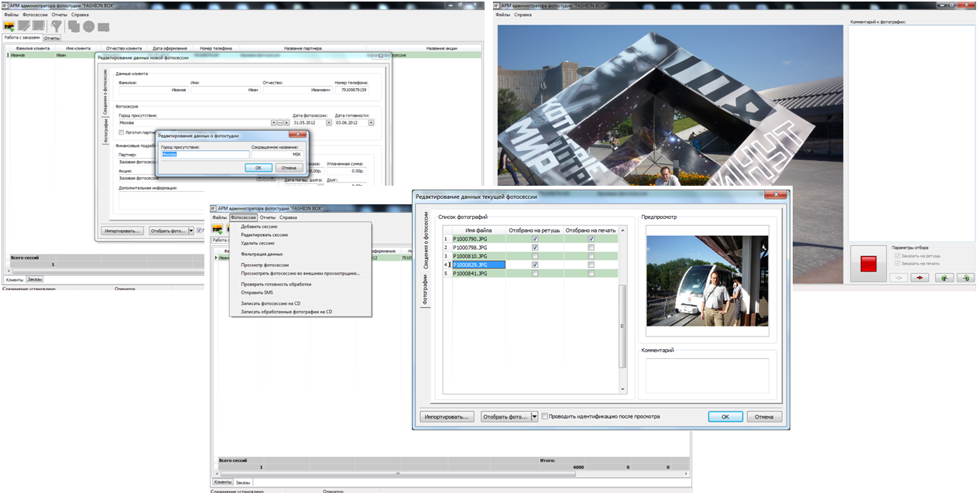This screenshot has height=503, width=980.
Task: Switch to the 'Отчеты' tab in the top-left window
Action: pos(52,37)
